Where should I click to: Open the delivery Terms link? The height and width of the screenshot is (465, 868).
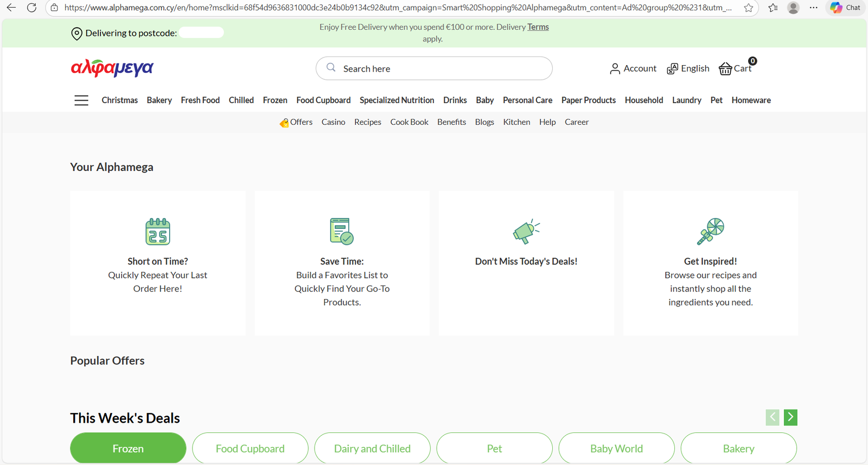click(x=538, y=27)
